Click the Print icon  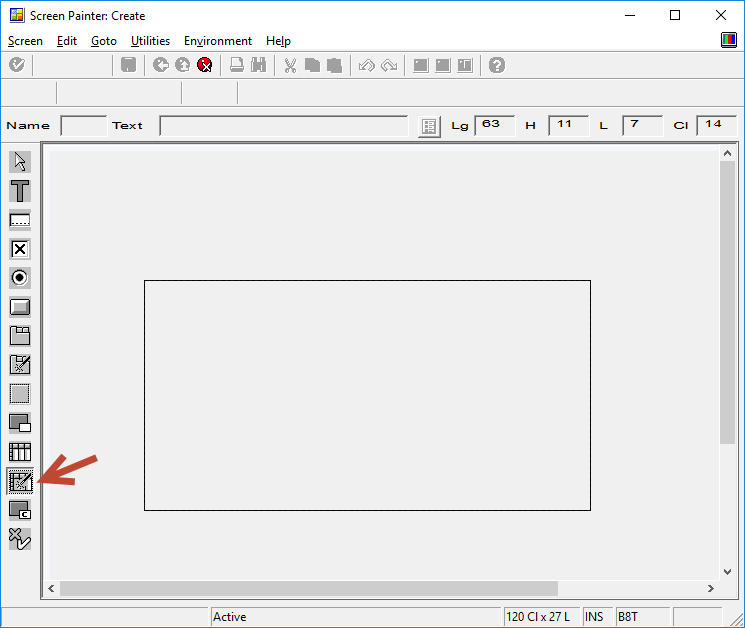(x=237, y=65)
